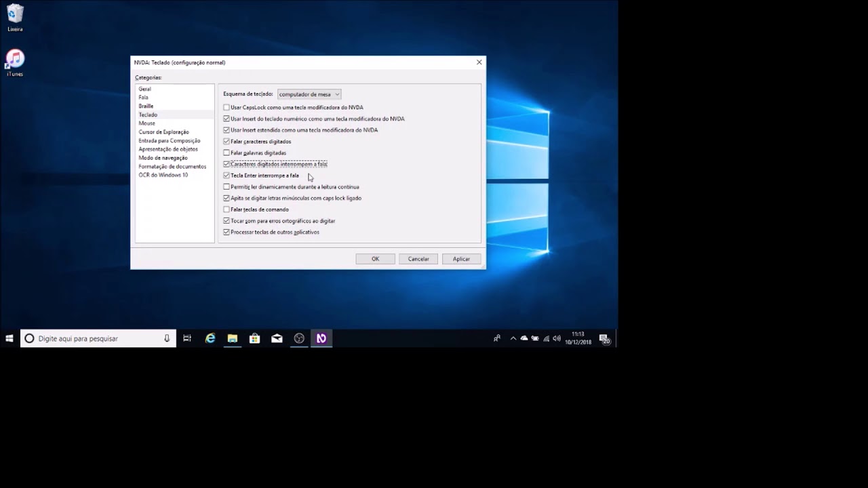This screenshot has height=488, width=868.
Task: Click the Cancelar button
Action: 418,259
